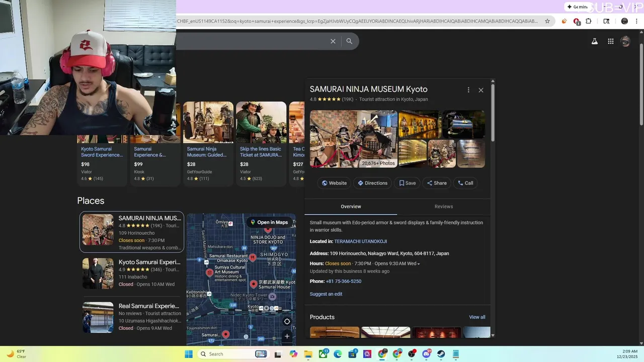The width and height of the screenshot is (644, 362).
Task: Open File Explorer from taskbar
Action: pyautogui.click(x=308, y=354)
